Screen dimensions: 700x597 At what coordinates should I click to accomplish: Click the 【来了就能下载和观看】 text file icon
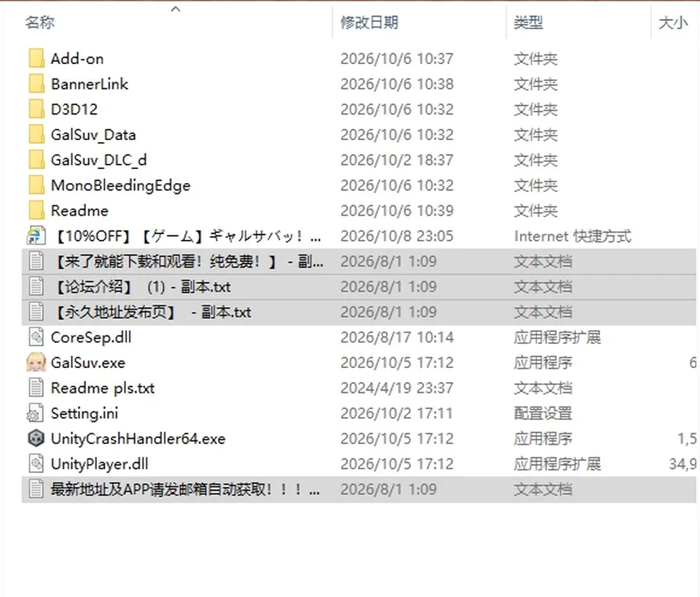[36, 262]
